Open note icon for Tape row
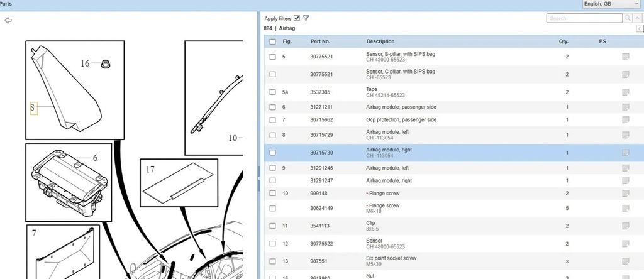Image resolution: width=644 pixels, height=279 pixels. point(626,92)
